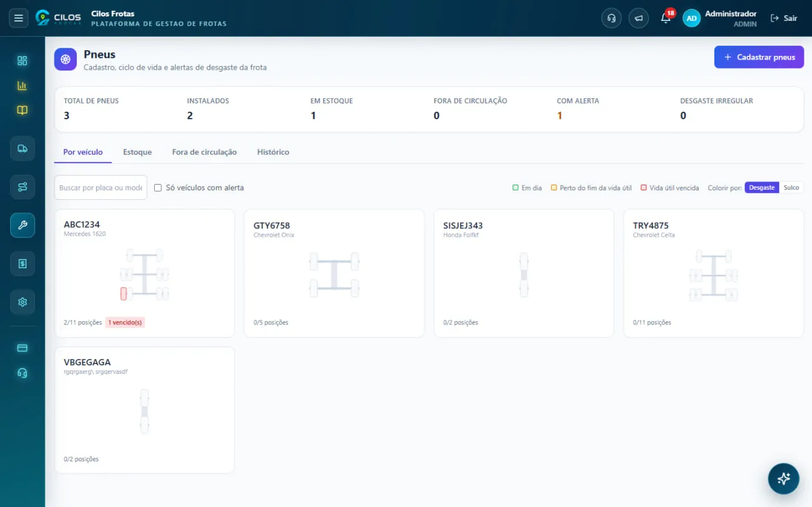This screenshot has height=507, width=812.
Task: Click the Cilos logo in the header
Action: (x=58, y=18)
